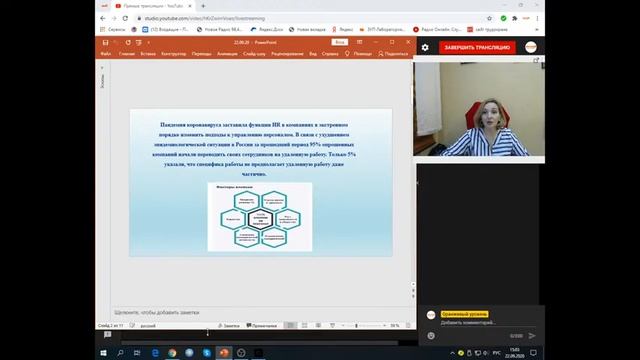Open the Конструктор ribbon tab
The image size is (640, 360).
(x=173, y=54)
